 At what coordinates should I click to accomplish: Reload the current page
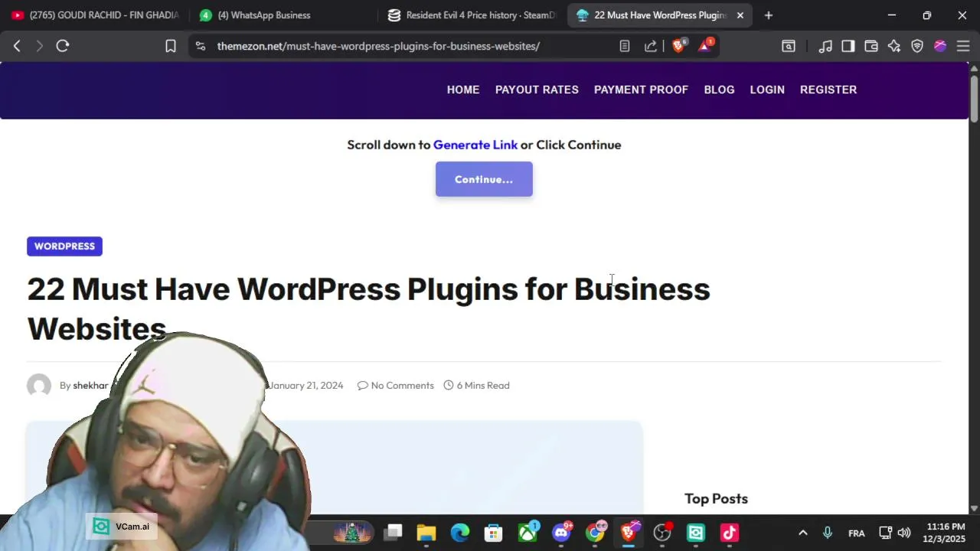(x=63, y=46)
